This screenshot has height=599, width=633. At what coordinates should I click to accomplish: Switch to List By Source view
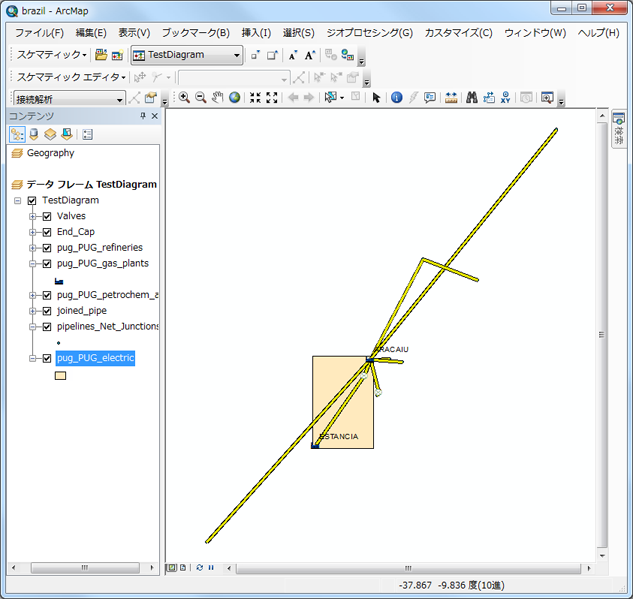point(34,134)
